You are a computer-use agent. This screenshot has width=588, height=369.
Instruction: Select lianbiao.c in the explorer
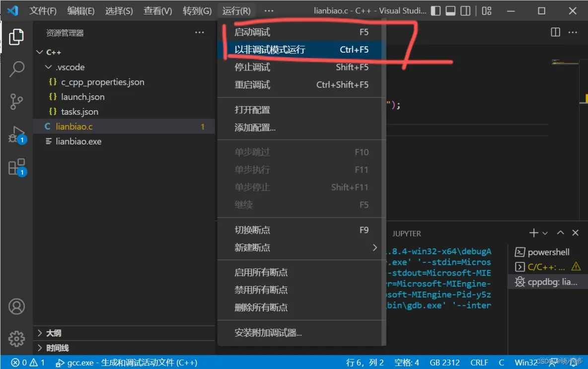click(124, 126)
